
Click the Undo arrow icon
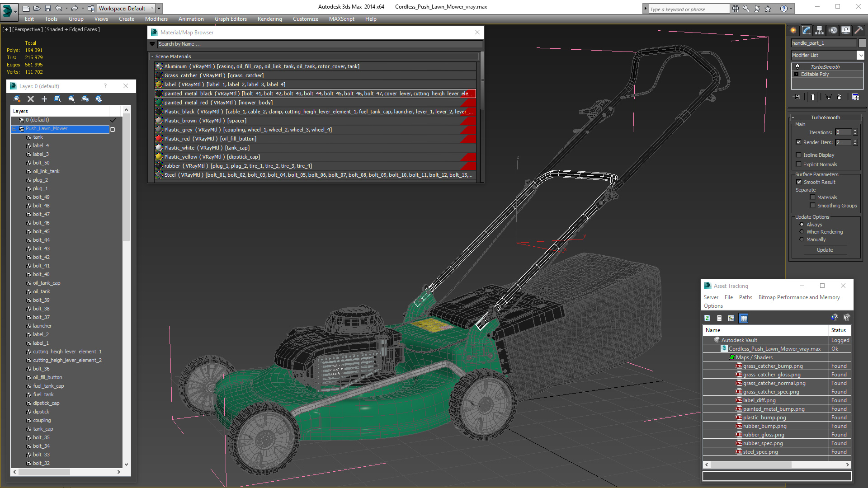click(59, 8)
